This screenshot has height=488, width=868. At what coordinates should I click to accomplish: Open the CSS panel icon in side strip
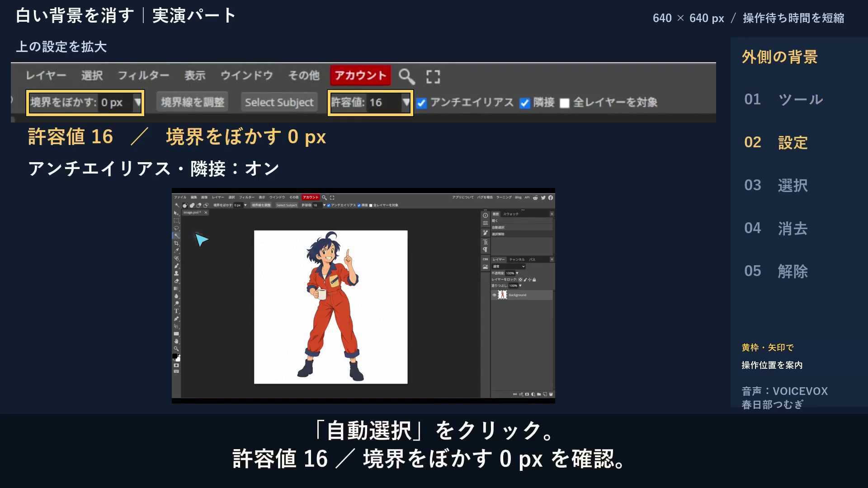click(486, 259)
